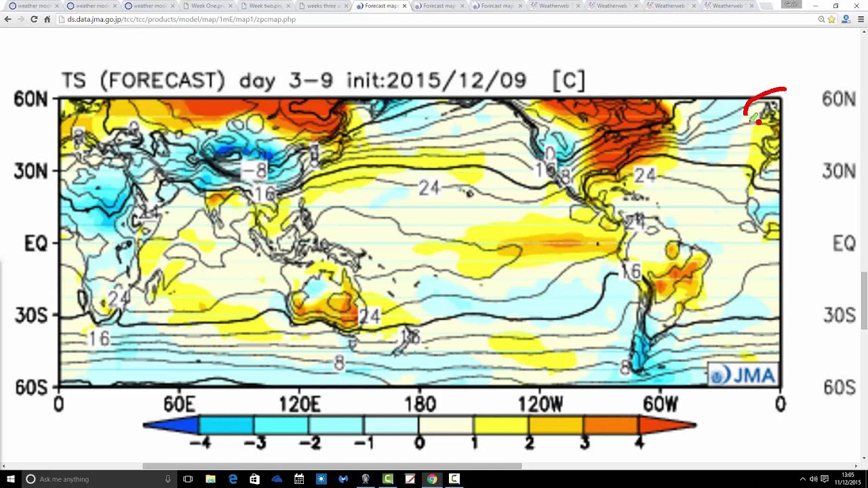Click the 180 longitude axis label
This screenshot has width=868, height=488.
coord(420,405)
